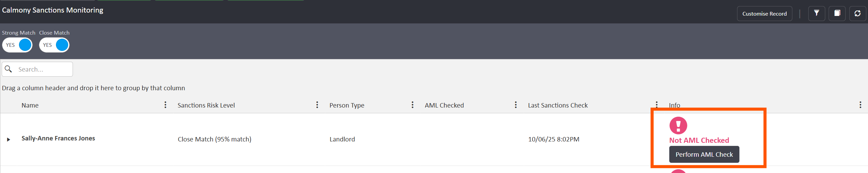Viewport: 868px width, 173px height.
Task: Click the Search input field
Action: point(37,69)
